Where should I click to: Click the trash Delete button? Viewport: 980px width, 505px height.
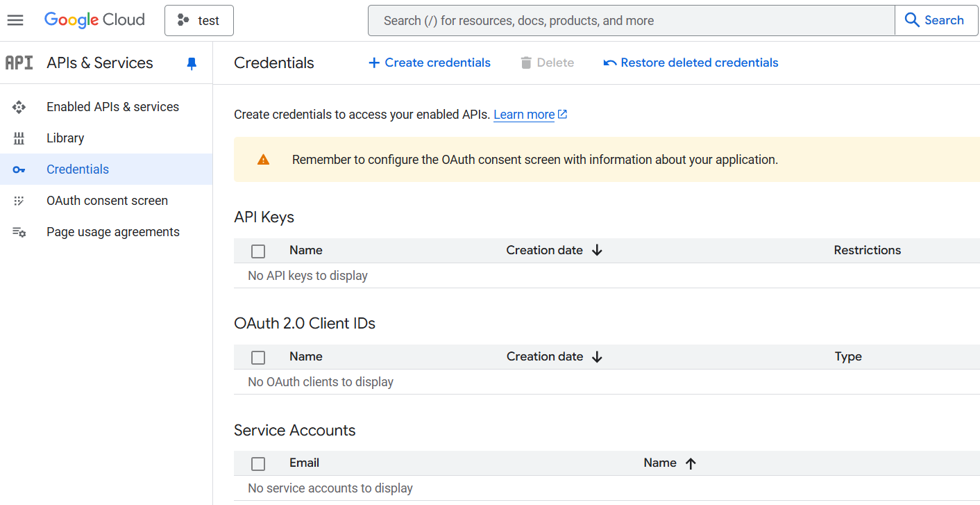click(x=547, y=63)
